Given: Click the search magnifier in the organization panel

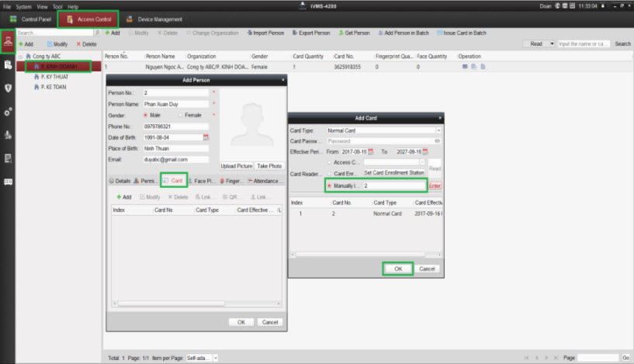Looking at the screenshot, I should point(97,33).
